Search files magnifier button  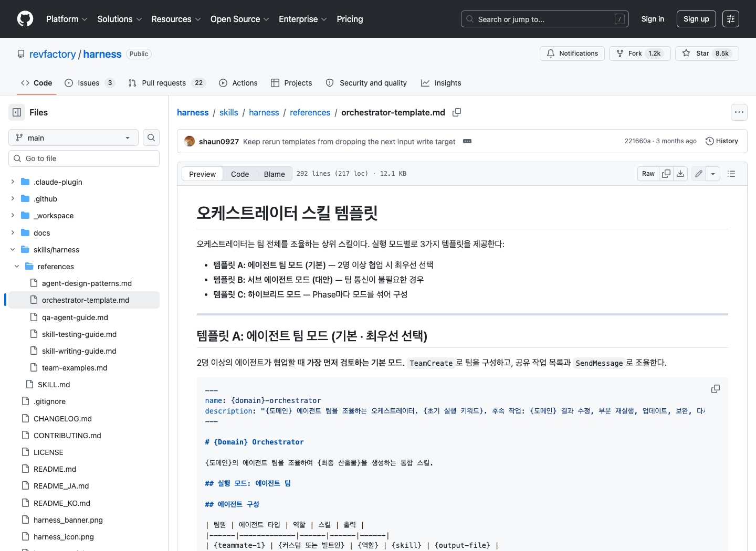pyautogui.click(x=151, y=137)
